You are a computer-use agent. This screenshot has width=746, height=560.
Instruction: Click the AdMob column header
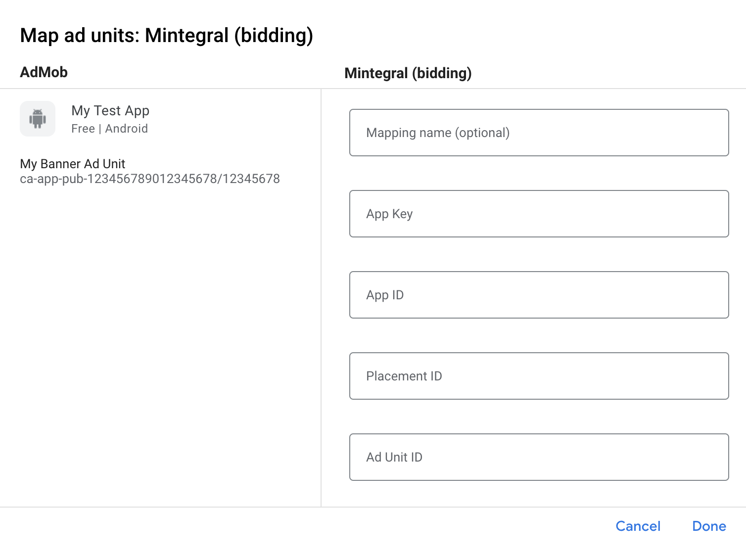(44, 72)
